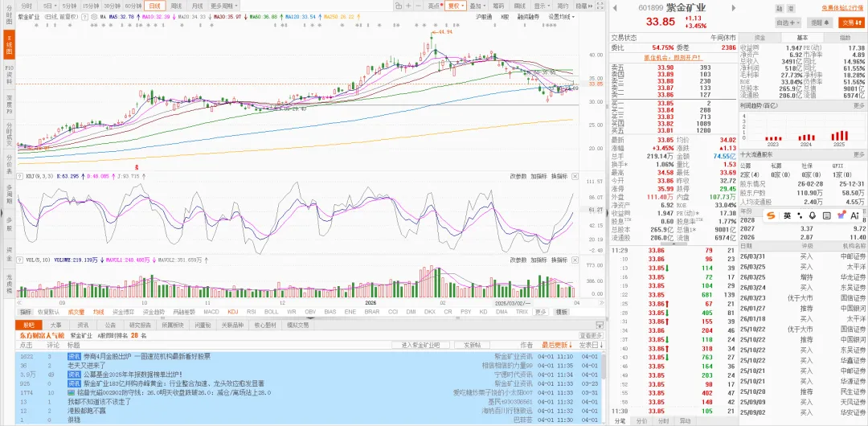Click 抓住机会，即刻开户 link
This screenshot has height=426, width=868.
coord(673,57)
